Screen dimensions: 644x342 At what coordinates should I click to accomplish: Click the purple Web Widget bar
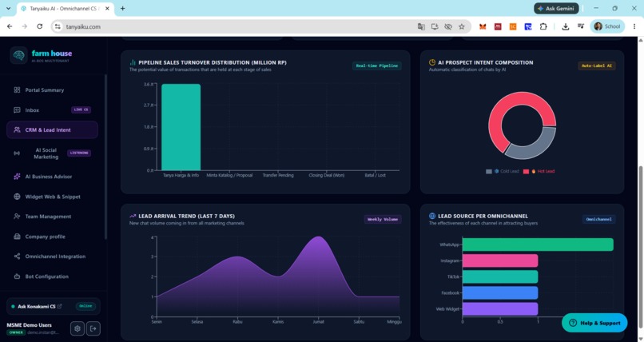click(500, 308)
